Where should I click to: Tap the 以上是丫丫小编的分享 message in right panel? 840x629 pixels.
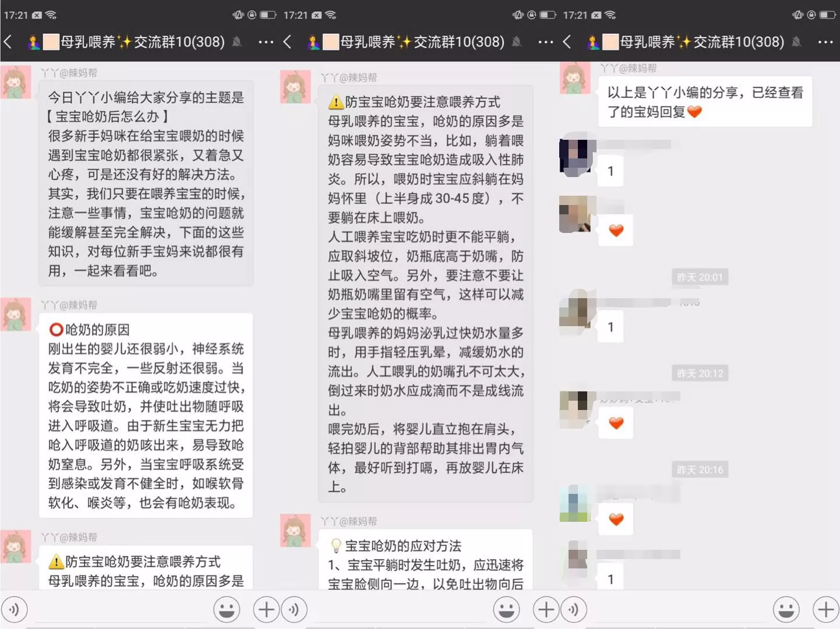(705, 102)
